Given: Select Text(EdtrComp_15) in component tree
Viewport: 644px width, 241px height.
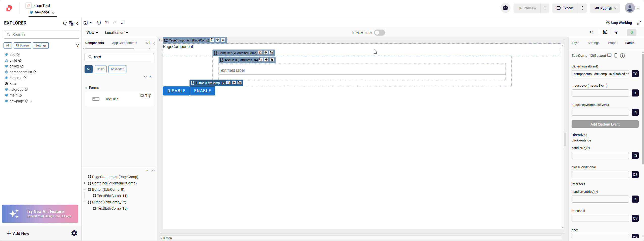Looking at the screenshot, I should [112, 208].
